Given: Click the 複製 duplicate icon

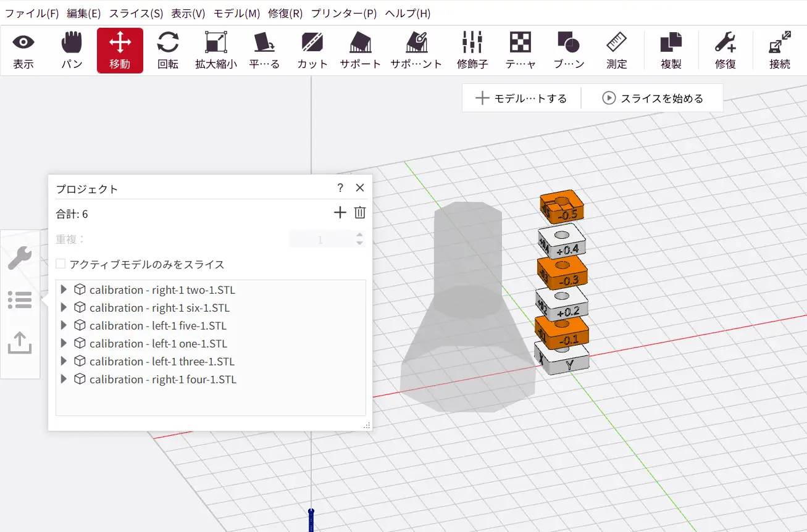Looking at the screenshot, I should (671, 50).
